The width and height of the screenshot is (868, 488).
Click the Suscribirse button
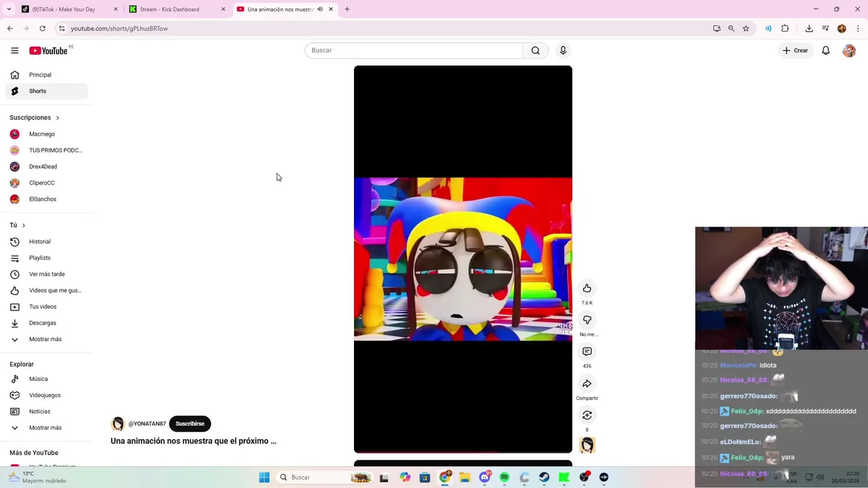point(190,424)
